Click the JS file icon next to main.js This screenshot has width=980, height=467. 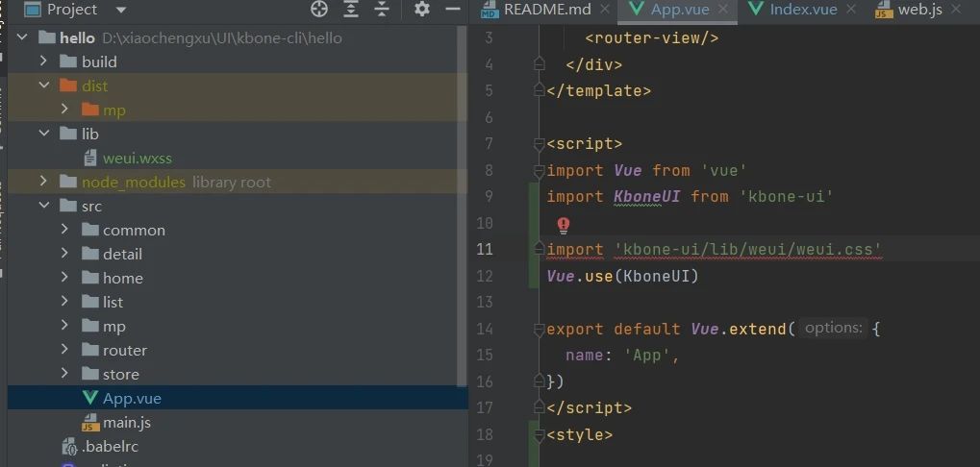(x=90, y=423)
